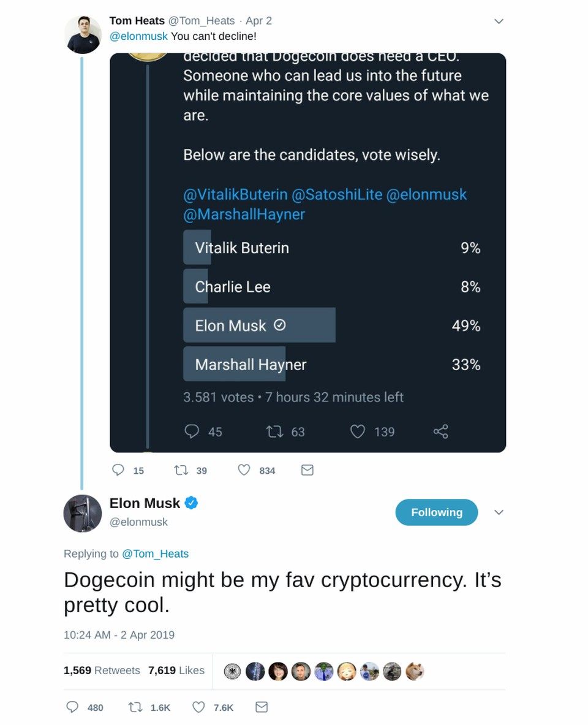Retweet Elon Musk's Dogecoin tweet
This screenshot has height=725, width=588.
[x=135, y=707]
